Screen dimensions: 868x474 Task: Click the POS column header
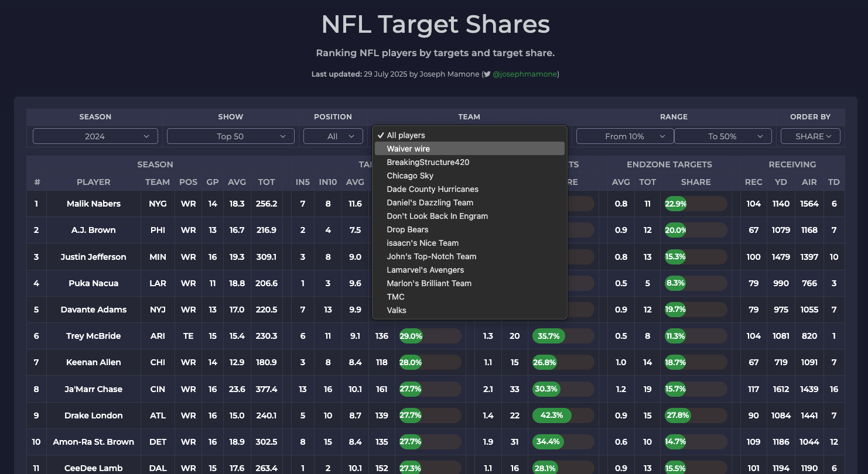(189, 182)
